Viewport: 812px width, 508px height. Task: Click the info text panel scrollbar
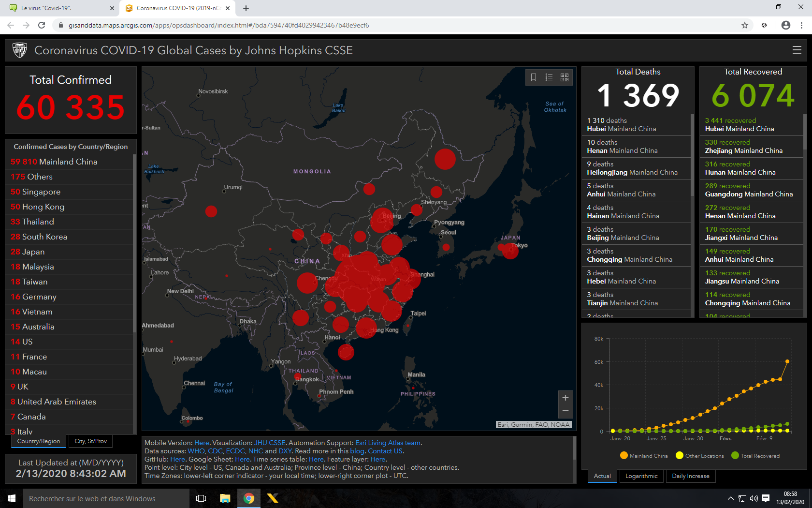point(574,448)
